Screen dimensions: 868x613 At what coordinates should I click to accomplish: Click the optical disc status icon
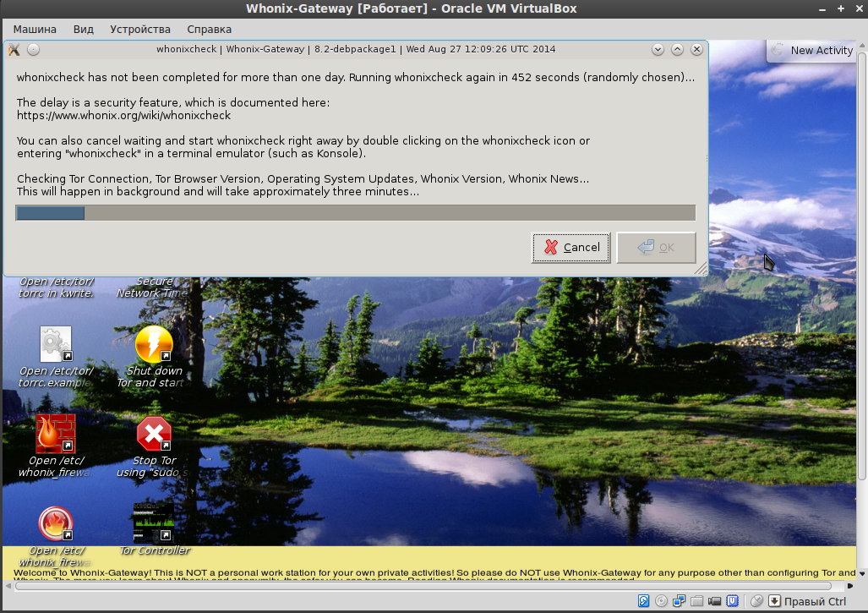[x=661, y=601]
